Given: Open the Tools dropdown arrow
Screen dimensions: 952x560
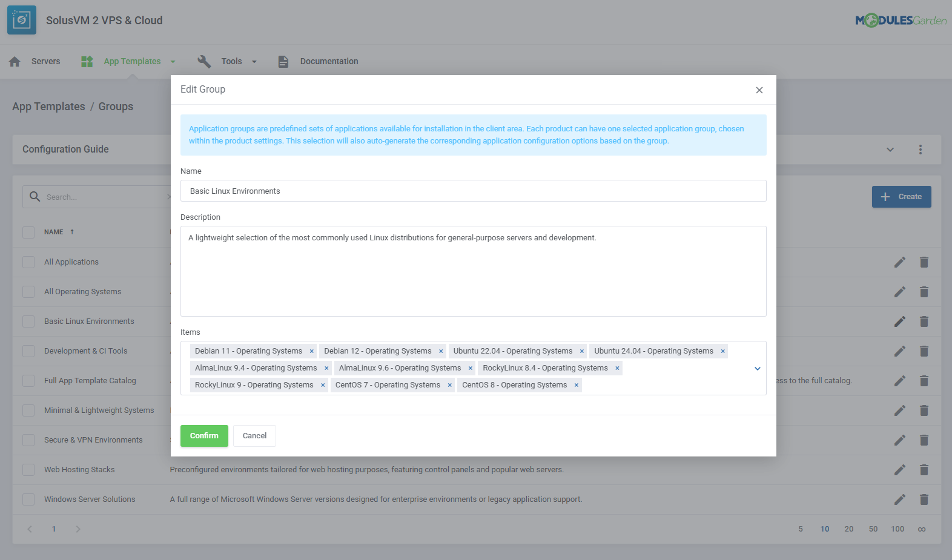Looking at the screenshot, I should pos(254,62).
